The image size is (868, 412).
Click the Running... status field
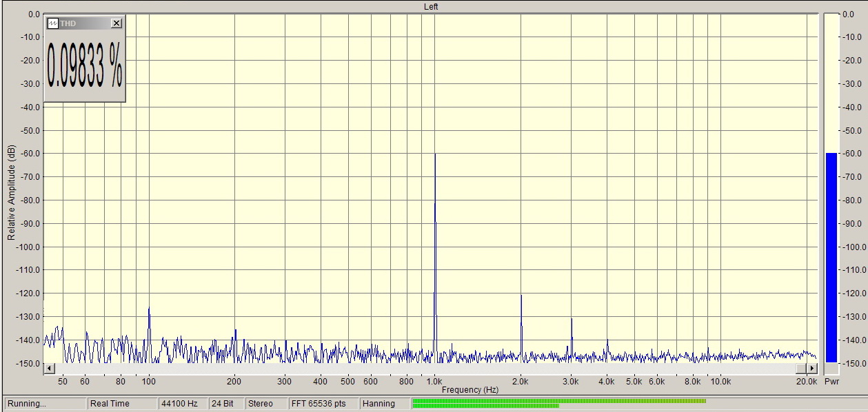[46, 404]
